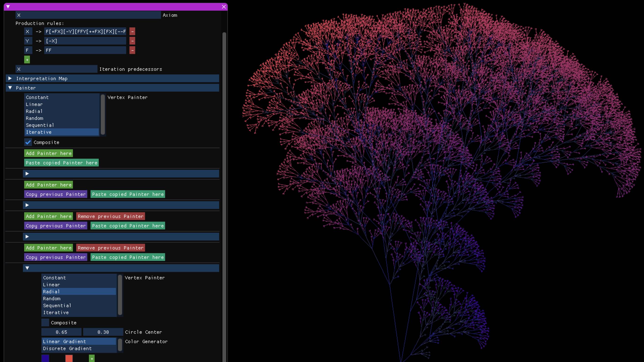Enable Composite for the Radial sub-painter
644x362 pixels.
(x=45, y=323)
